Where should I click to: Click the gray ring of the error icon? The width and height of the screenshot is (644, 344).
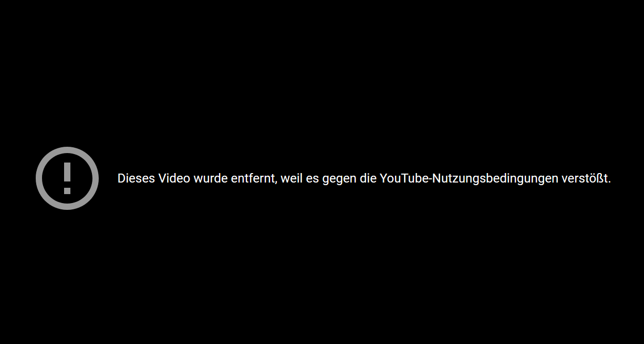point(40,178)
